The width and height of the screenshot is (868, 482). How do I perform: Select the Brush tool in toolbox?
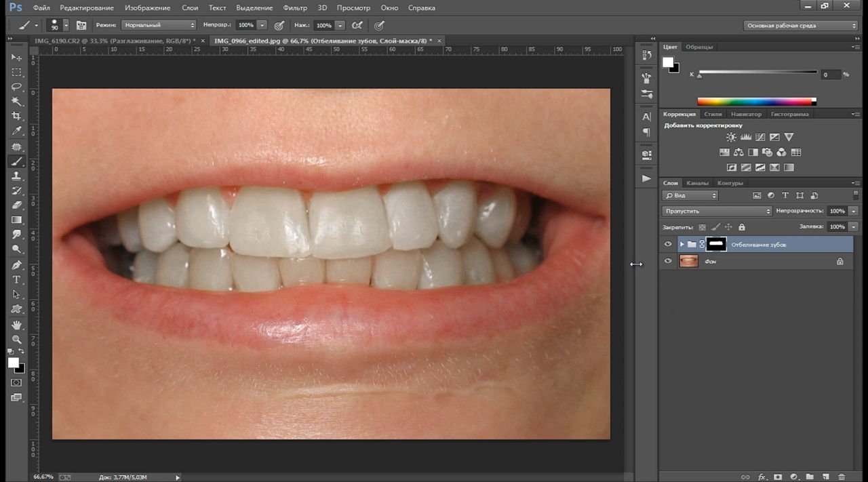click(17, 161)
